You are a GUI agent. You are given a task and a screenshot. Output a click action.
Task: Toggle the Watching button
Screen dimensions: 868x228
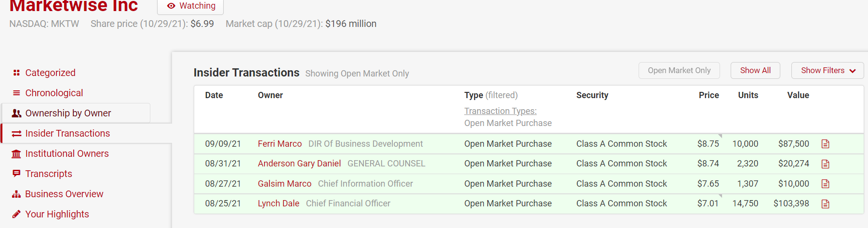tap(190, 6)
